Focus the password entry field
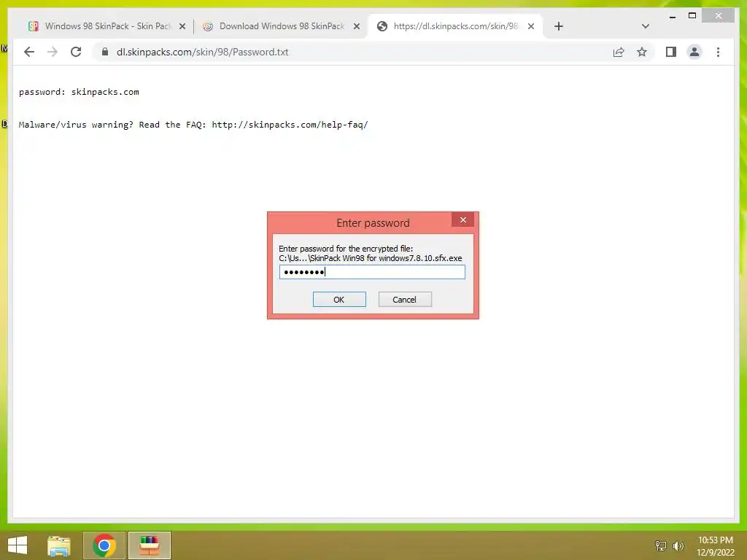The image size is (747, 560). click(x=372, y=272)
